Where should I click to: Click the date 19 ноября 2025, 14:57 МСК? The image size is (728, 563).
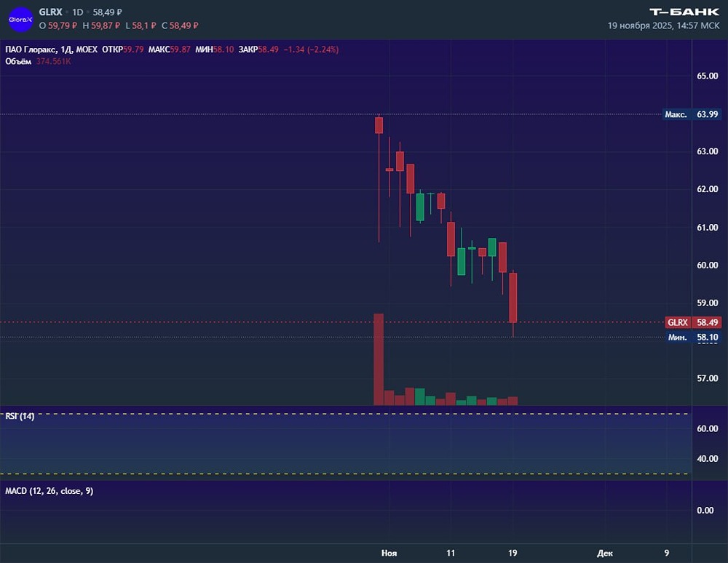(x=663, y=26)
